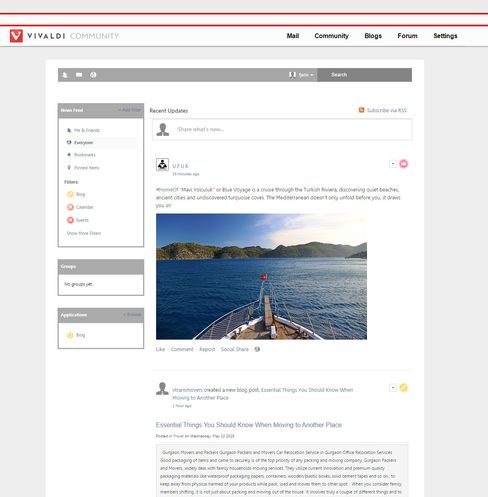
Task: Open the dropdown arrow on U.F.U.K's post
Action: click(393, 164)
